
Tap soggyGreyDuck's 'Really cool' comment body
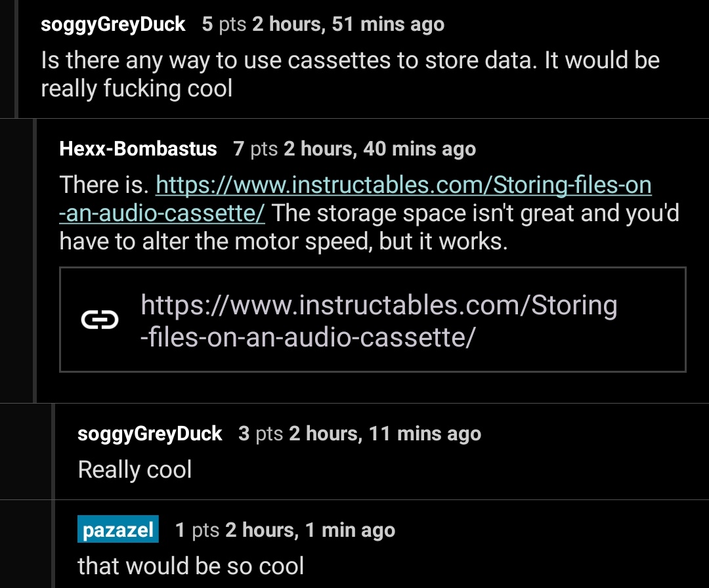click(135, 470)
